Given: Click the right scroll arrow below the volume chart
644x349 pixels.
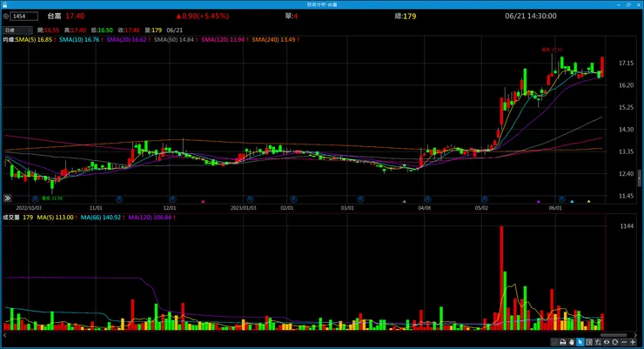Looking at the screenshot, I should tap(635, 335).
